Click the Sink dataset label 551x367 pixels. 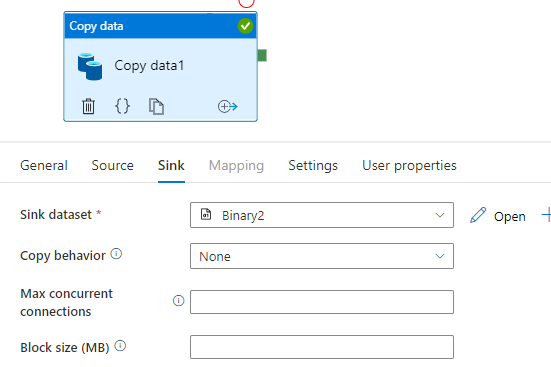pos(56,214)
